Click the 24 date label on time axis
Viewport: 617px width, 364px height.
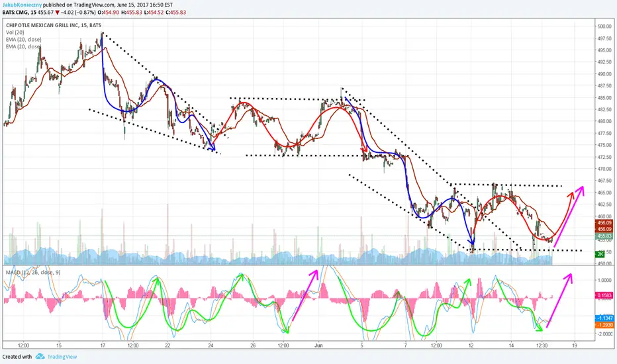coord(211,345)
